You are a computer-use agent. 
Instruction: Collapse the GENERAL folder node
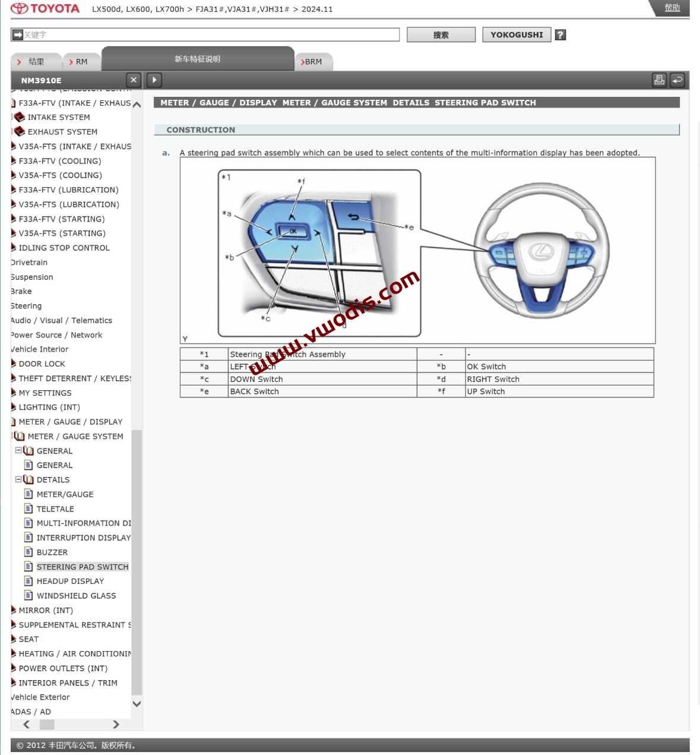point(18,451)
